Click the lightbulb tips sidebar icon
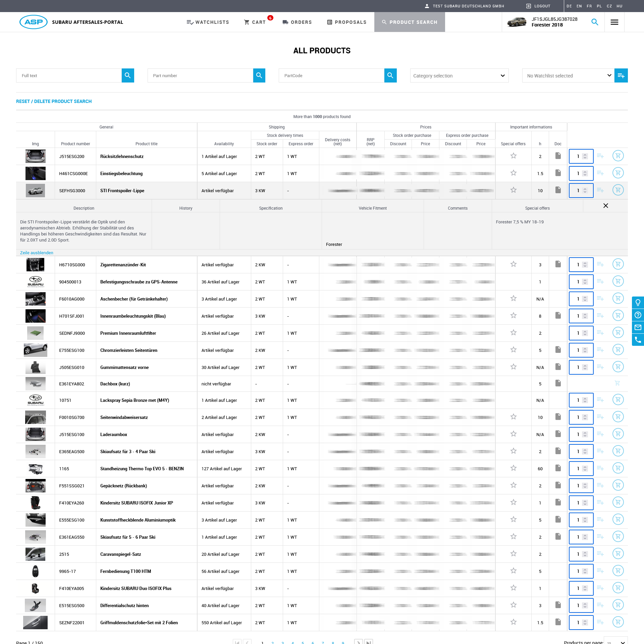The image size is (644, 644). click(638, 302)
